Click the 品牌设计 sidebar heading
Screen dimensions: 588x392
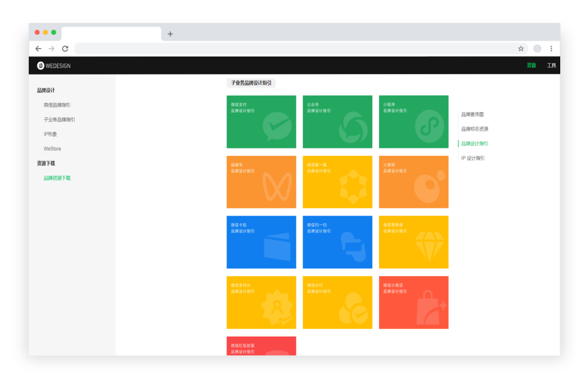46,90
